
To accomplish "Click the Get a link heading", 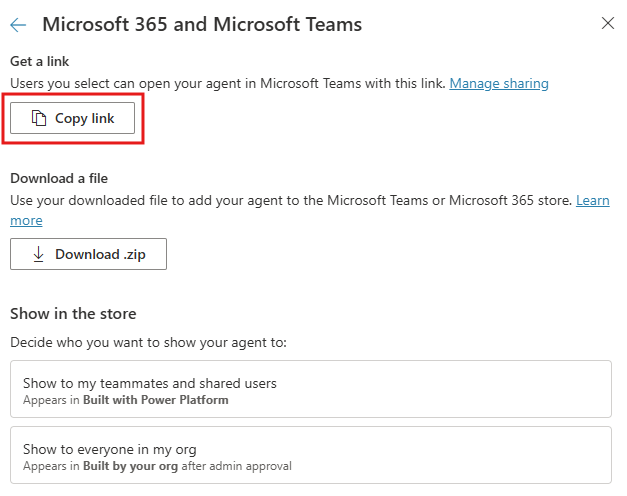I will [40, 61].
